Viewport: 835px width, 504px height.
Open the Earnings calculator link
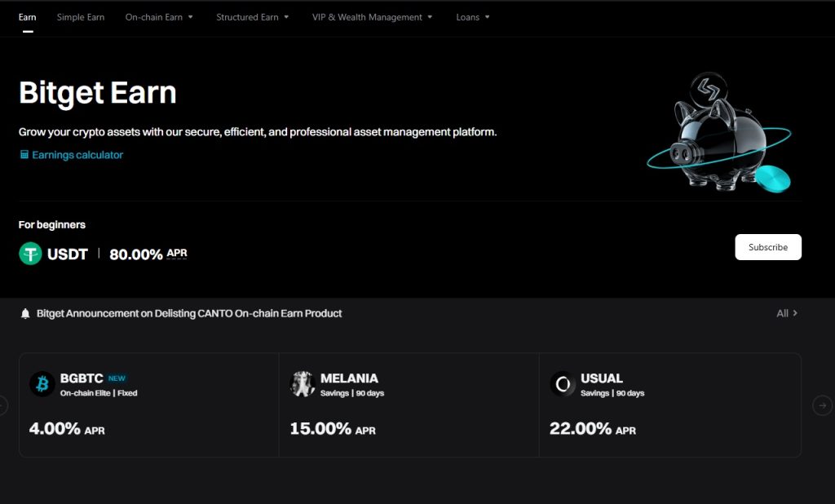click(77, 153)
